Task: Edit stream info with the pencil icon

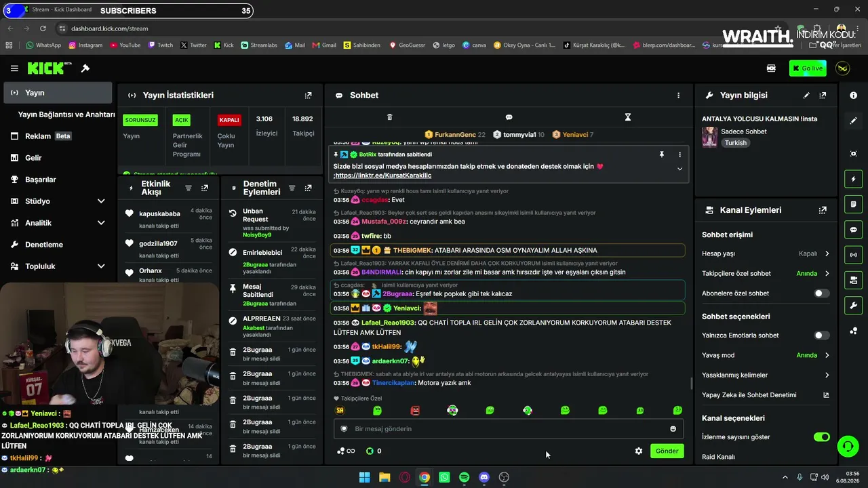Action: point(806,96)
